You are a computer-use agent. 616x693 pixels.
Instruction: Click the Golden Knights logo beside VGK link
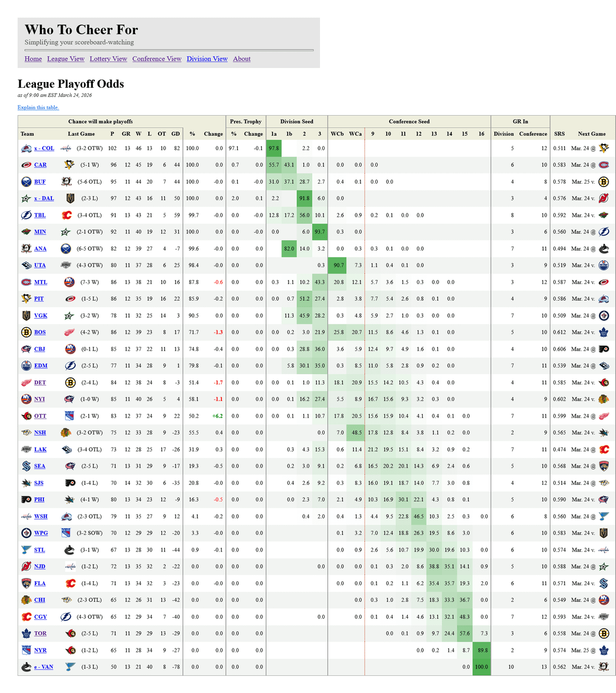click(x=26, y=316)
